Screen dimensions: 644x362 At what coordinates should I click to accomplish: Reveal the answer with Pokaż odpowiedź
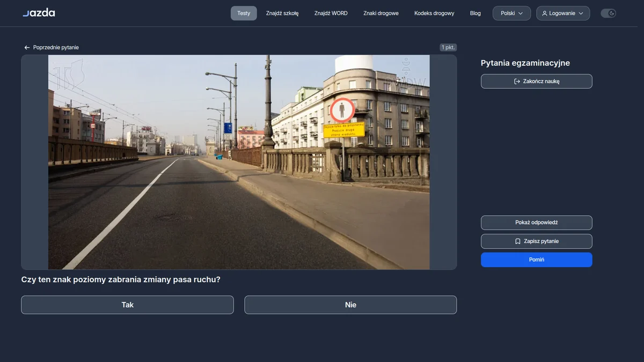pyautogui.click(x=537, y=223)
